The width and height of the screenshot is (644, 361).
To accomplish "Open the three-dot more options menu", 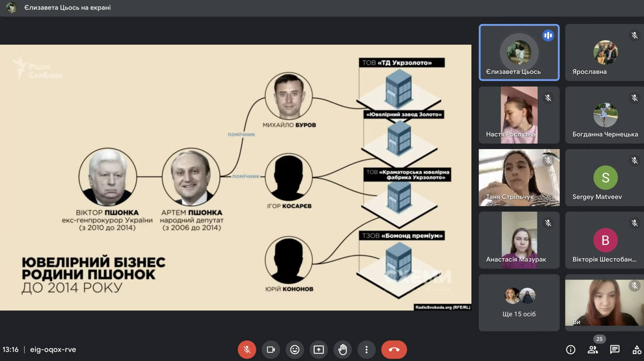I will (366, 350).
